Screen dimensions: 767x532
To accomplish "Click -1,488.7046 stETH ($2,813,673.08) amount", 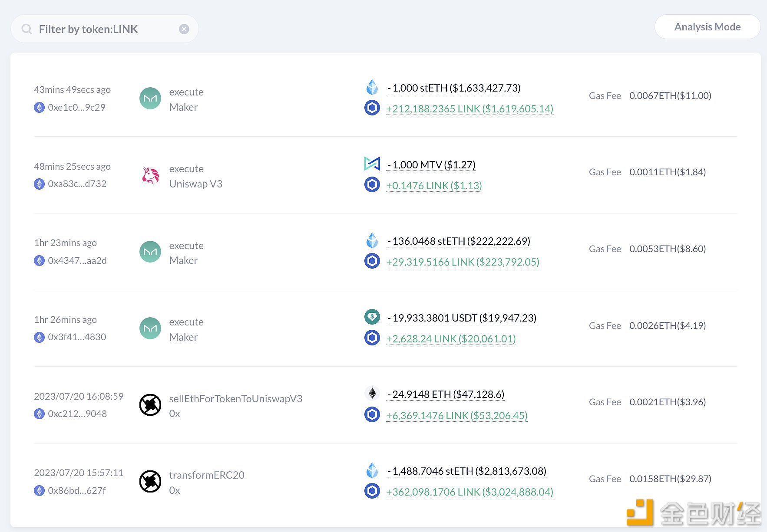I will pyautogui.click(x=467, y=471).
